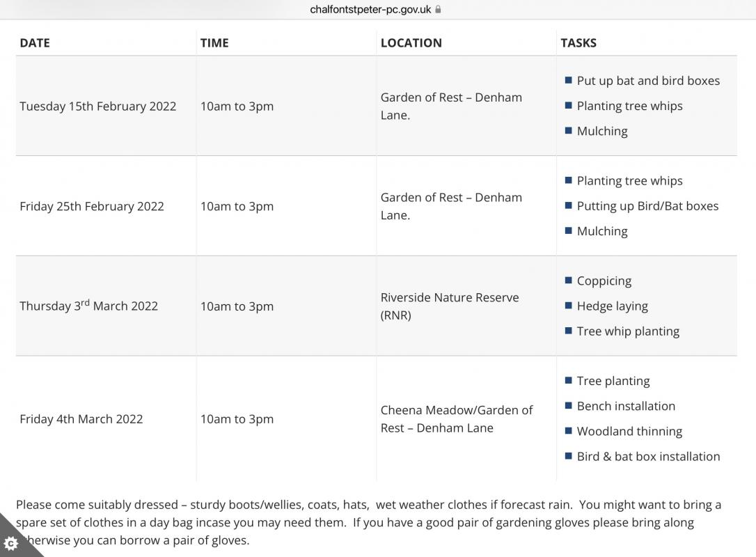Click the DATE column header
Viewport: 756px width, 557px height.
coord(35,43)
